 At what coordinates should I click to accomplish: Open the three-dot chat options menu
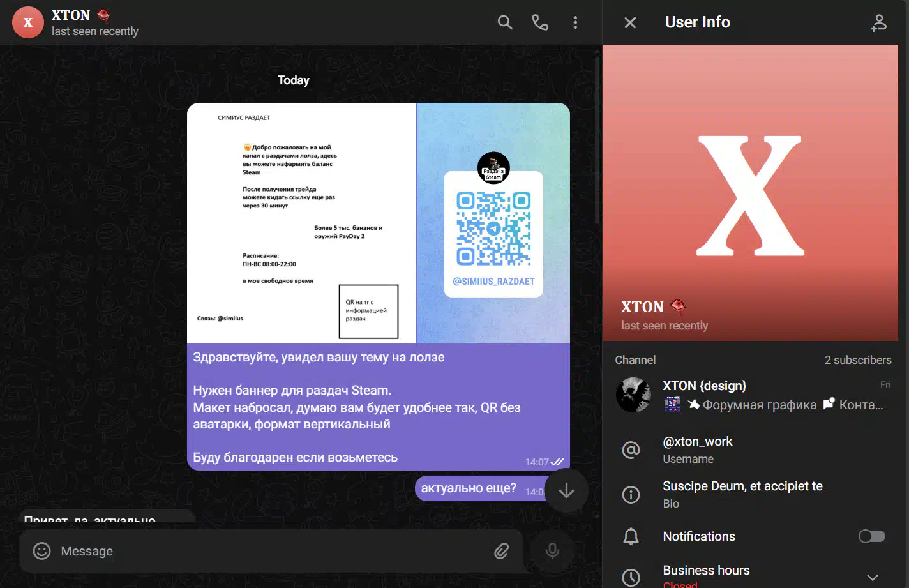click(575, 22)
